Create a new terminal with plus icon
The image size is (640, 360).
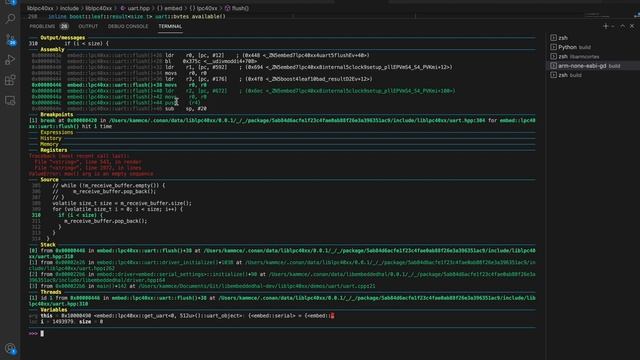point(605,26)
